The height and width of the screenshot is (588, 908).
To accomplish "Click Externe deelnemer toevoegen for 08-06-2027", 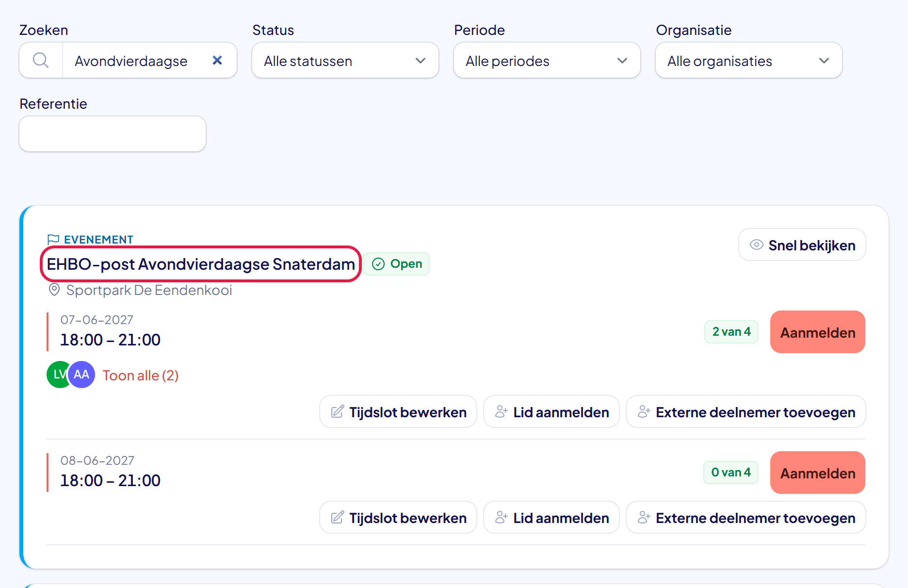I will [746, 518].
